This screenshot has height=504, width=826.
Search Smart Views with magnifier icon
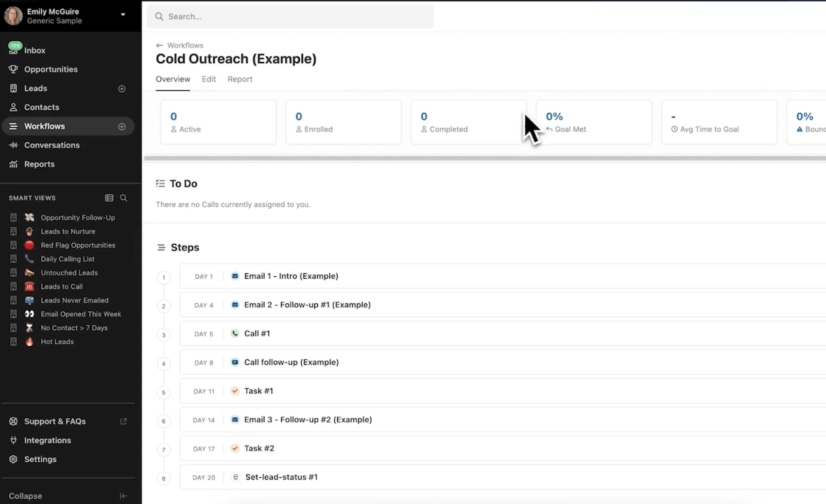(123, 198)
